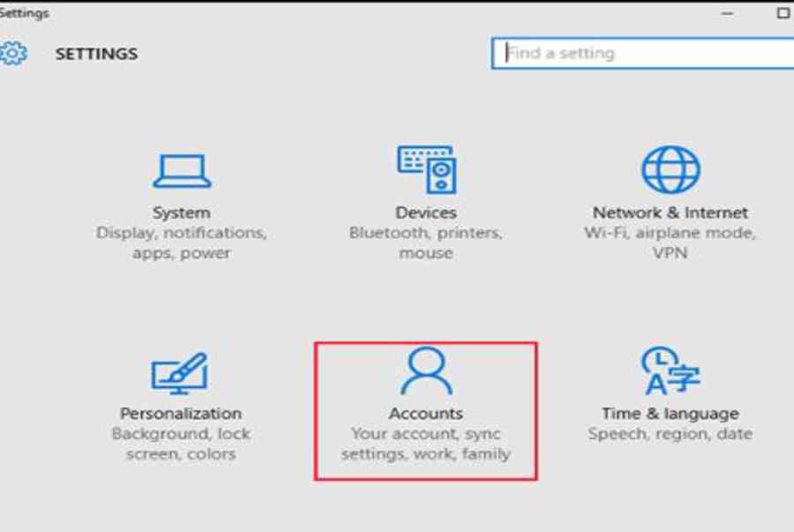Open the Time & language label
Image resolution: width=794 pixels, height=532 pixels.
(670, 413)
